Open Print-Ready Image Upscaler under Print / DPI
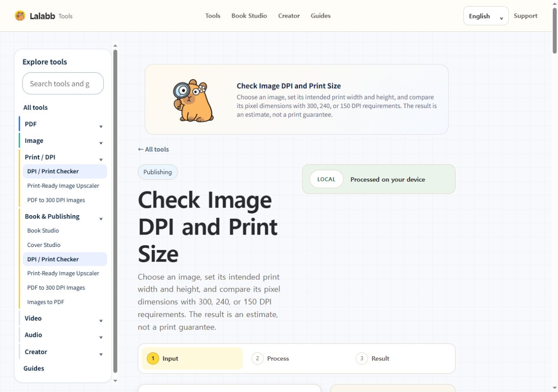558x392 pixels. [63, 186]
